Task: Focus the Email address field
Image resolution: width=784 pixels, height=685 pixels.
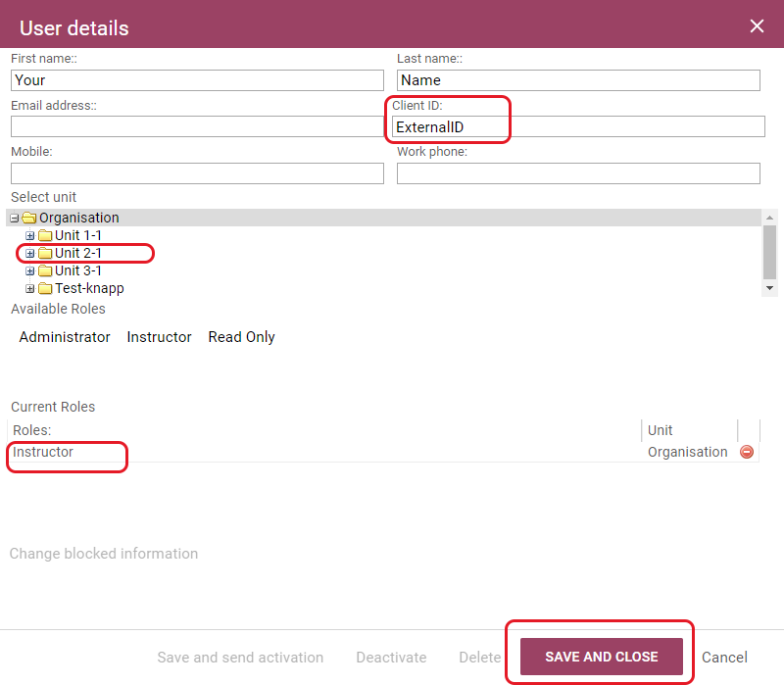Action: tap(196, 126)
